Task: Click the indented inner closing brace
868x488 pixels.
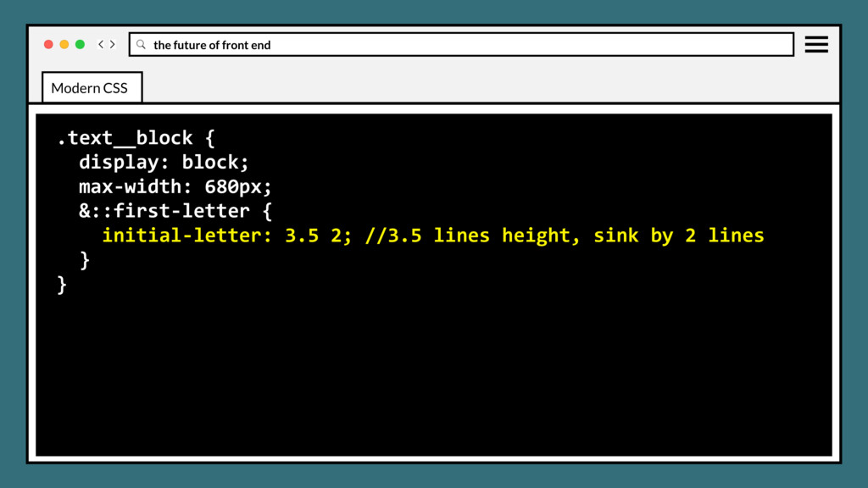Action: [85, 259]
